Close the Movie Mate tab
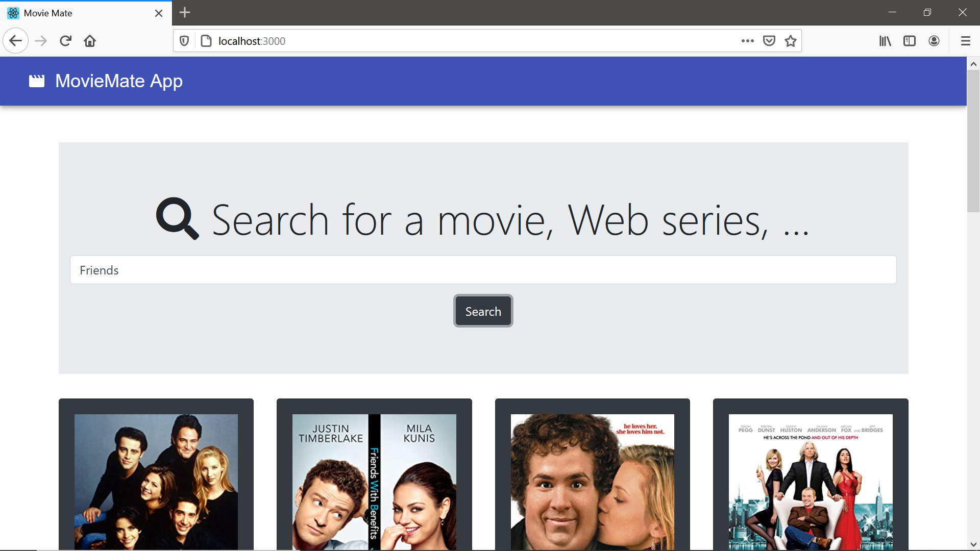 pos(159,13)
